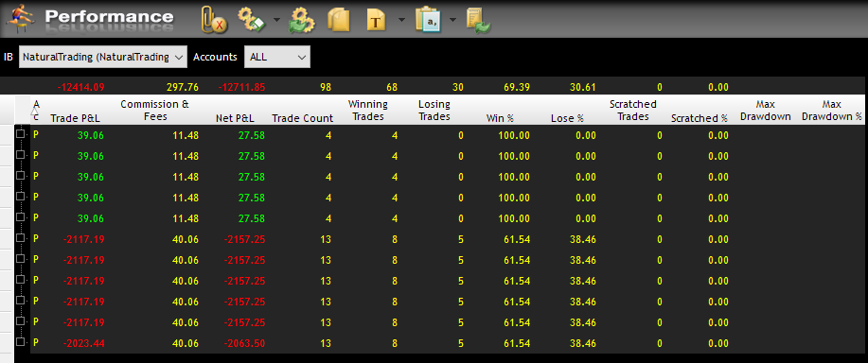Open the IB NaturalTrading combo box
Screen dimensions: 868x363
(103, 57)
